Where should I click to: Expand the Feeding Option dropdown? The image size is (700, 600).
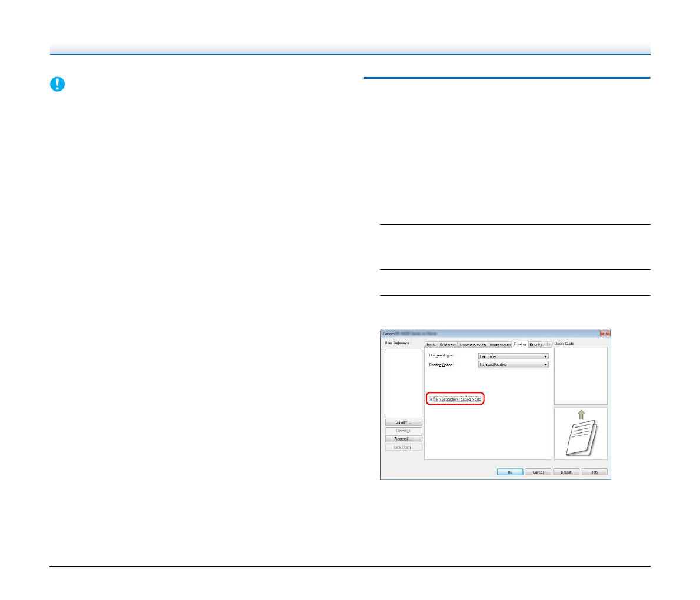pos(513,365)
